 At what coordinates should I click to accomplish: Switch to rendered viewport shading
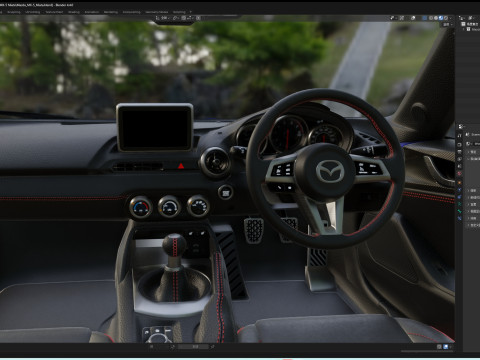click(446, 18)
